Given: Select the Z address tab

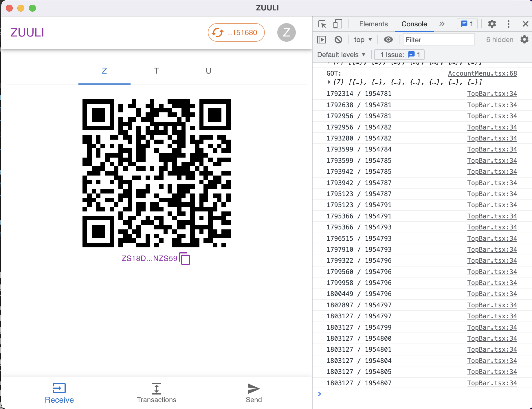Looking at the screenshot, I should (x=104, y=71).
